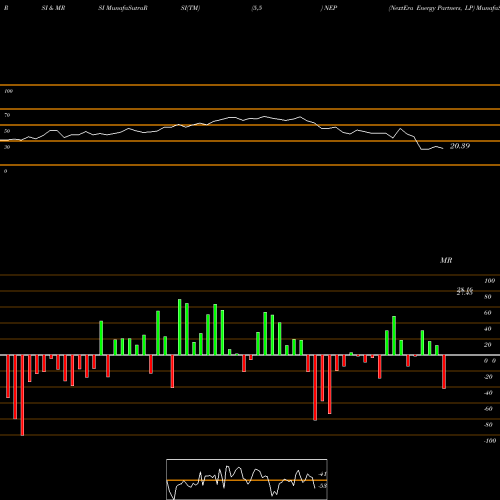Click the MR axis label -80

pyautogui.click(x=488, y=425)
